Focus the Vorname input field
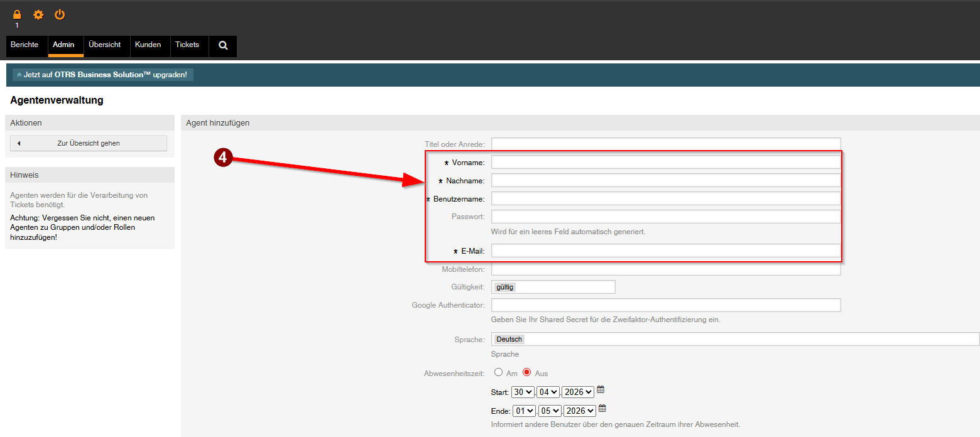This screenshot has width=980, height=437. click(666, 163)
